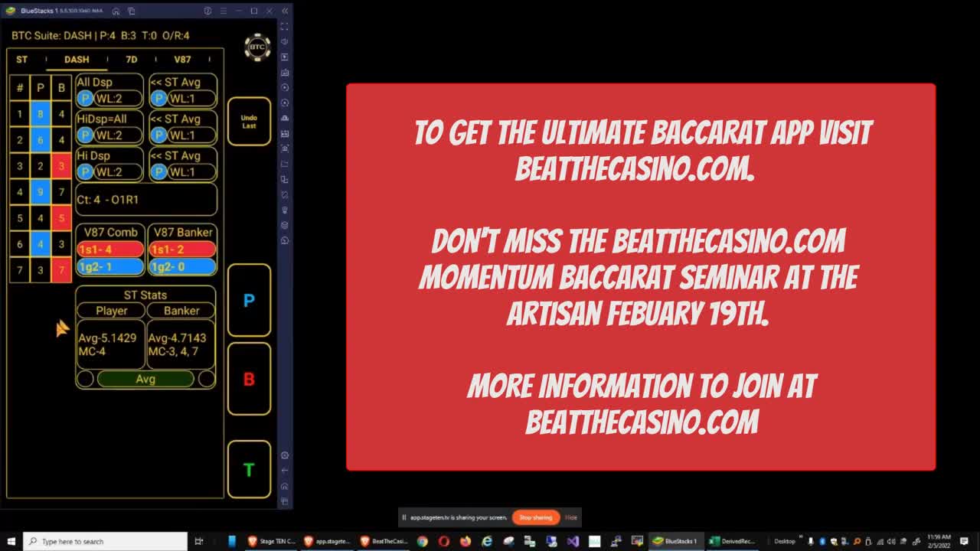The image size is (980, 551).
Task: Record a Player hand with P button
Action: tap(249, 301)
